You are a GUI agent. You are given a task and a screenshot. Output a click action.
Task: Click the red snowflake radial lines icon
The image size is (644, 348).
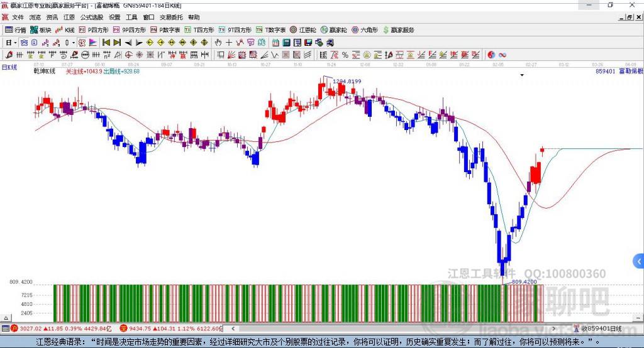pyautogui.click(x=139, y=55)
